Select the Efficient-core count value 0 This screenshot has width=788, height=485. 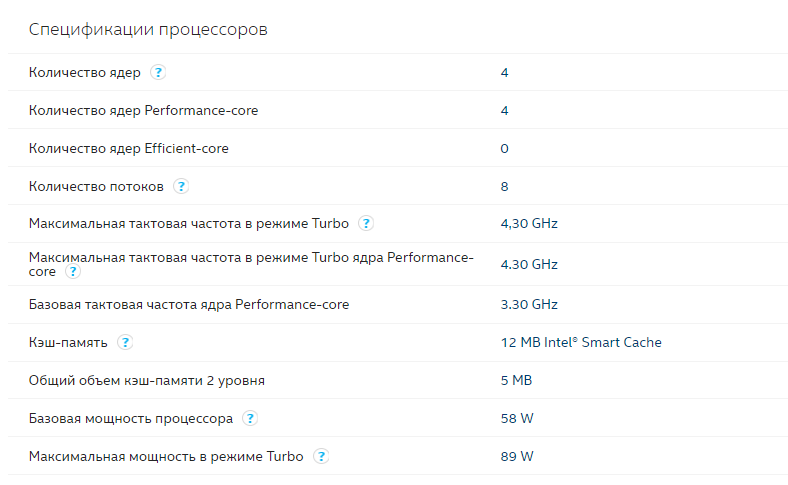coord(505,149)
